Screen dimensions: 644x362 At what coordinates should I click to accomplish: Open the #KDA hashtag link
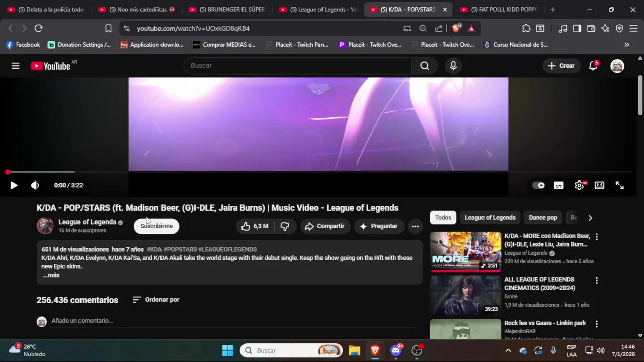click(x=154, y=249)
